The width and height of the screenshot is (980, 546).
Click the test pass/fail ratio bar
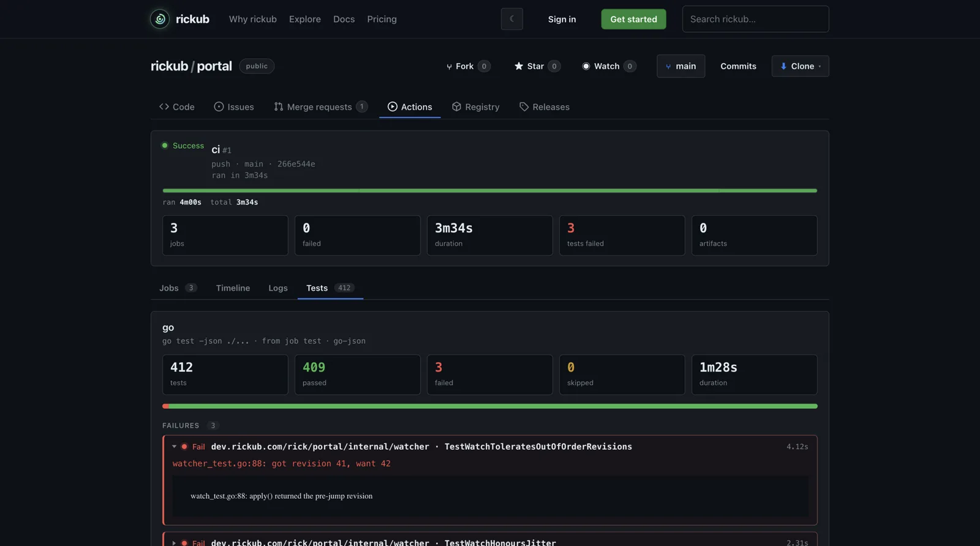coord(490,406)
